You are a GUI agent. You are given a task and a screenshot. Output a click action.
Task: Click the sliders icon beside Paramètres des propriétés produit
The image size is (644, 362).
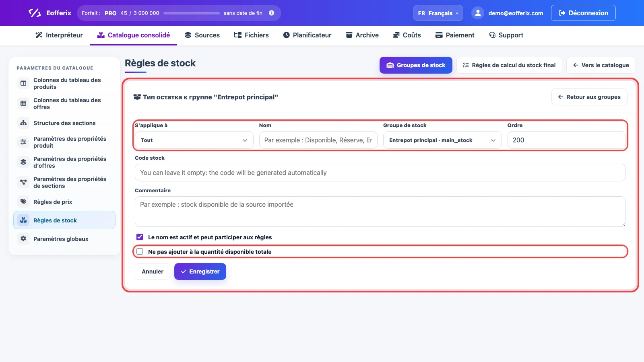coord(23,142)
